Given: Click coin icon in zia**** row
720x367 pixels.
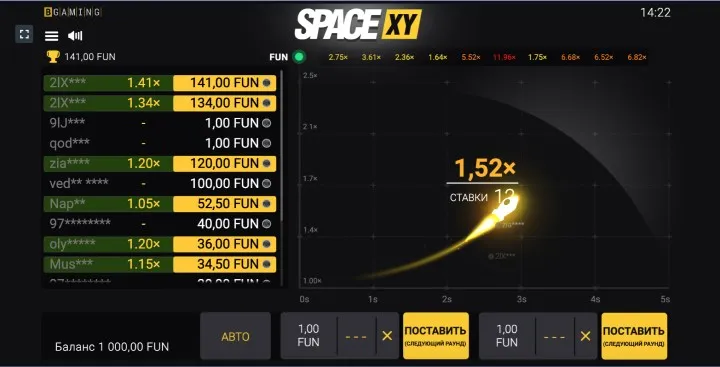Looking at the screenshot, I should point(266,164).
